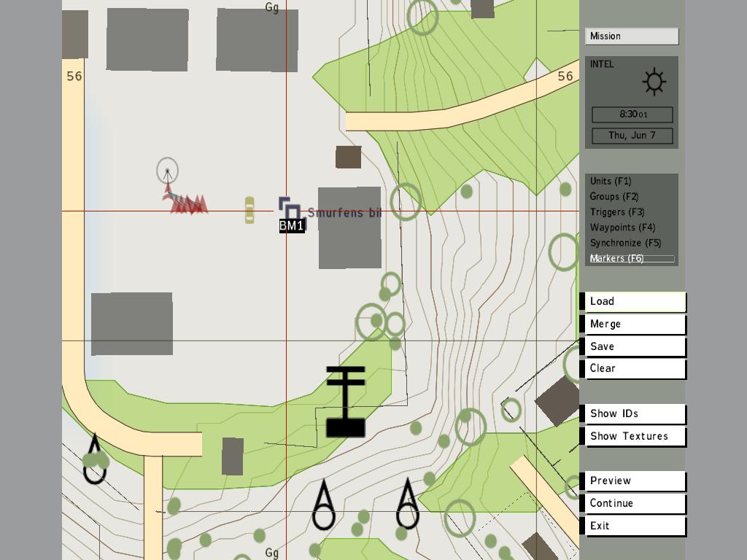Select the red infantry group on the map
The height and width of the screenshot is (560, 747).
tap(189, 204)
